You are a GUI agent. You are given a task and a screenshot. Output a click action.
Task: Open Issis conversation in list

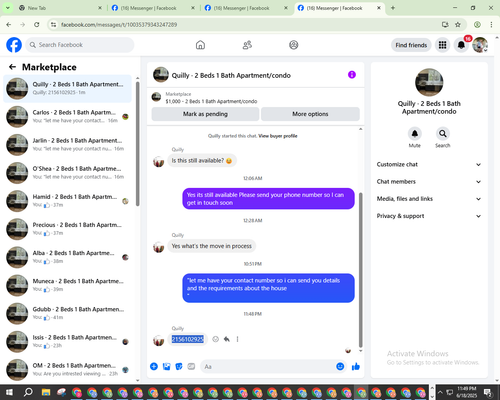(x=67, y=342)
